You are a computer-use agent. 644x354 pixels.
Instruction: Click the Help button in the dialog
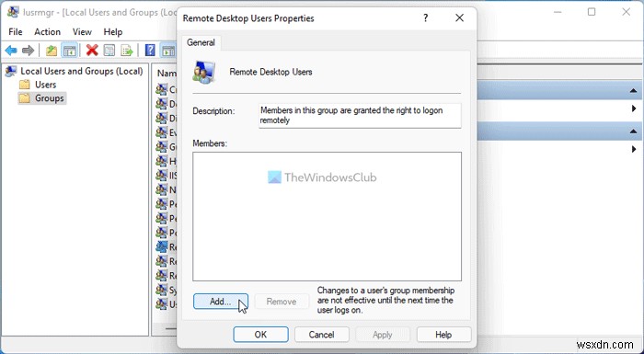coord(443,335)
